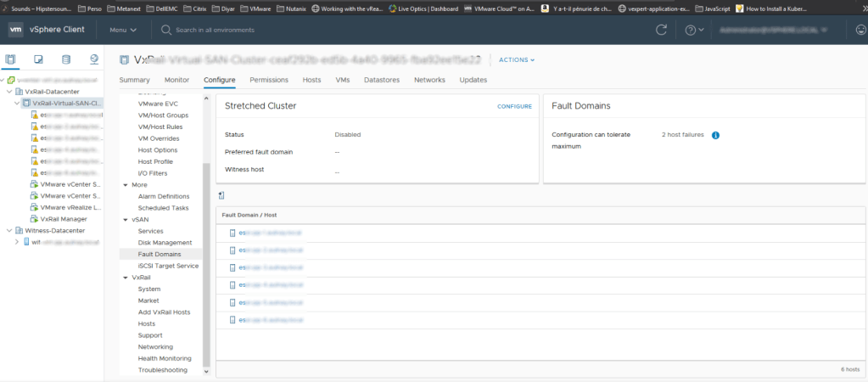
Task: Click the add fault domain icon
Action: pos(221,195)
